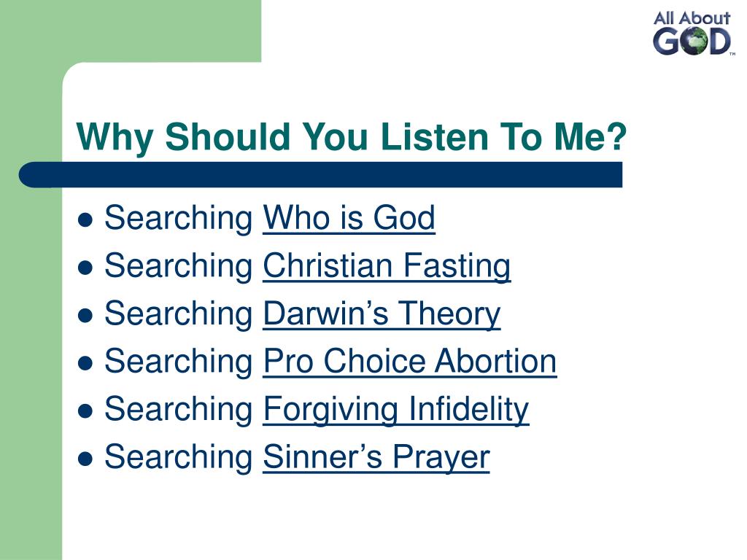Follow the Forgiving Infidelity link
This screenshot has height=560, width=747.
click(x=396, y=410)
